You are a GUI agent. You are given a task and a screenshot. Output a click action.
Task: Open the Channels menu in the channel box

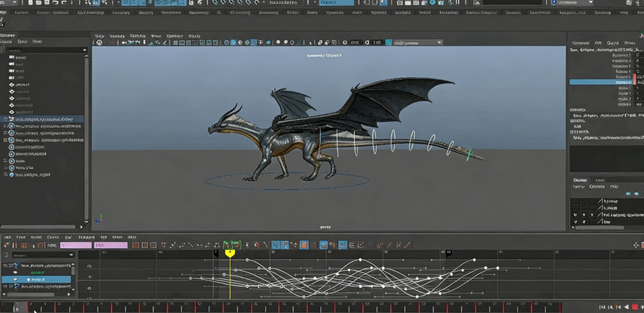[580, 43]
